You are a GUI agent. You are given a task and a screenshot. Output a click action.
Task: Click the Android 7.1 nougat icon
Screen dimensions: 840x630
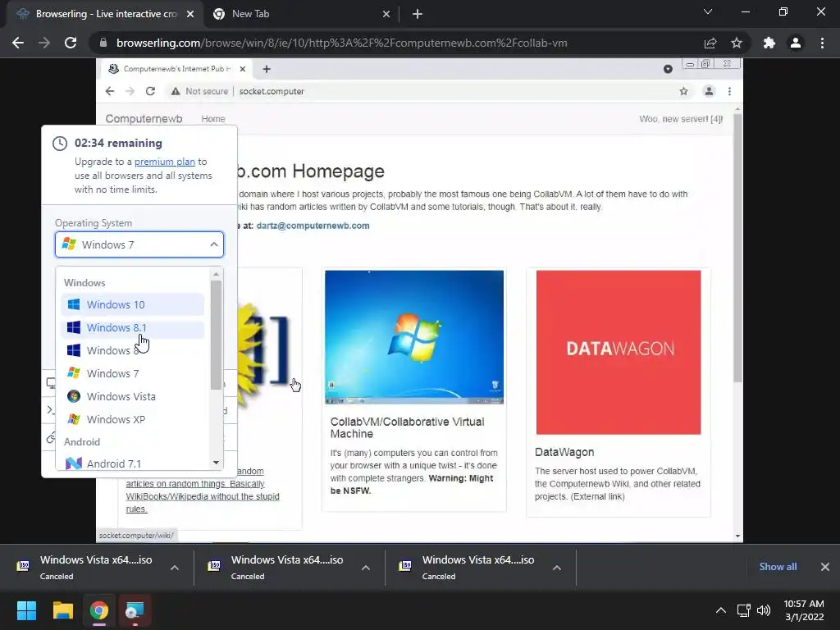point(74,463)
